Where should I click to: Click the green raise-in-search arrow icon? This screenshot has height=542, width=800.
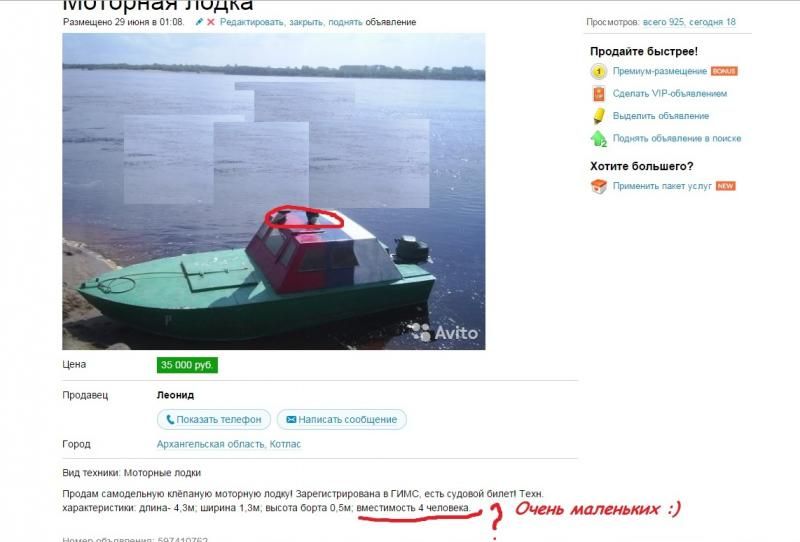pos(598,138)
